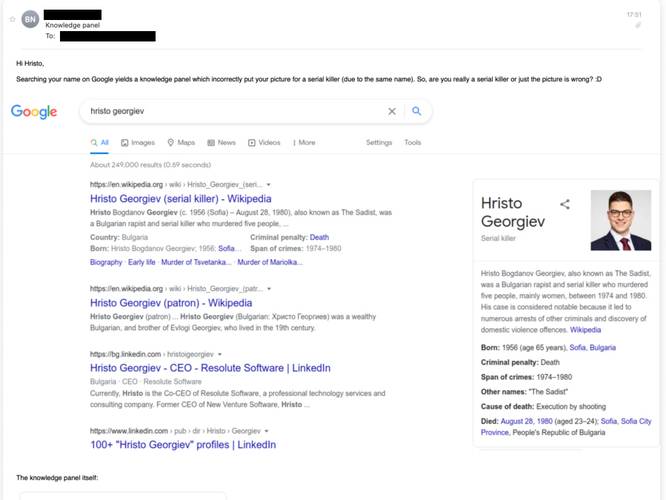Open the Murder of Tsvetanka sitelink
The width and height of the screenshot is (666, 500).
196,262
